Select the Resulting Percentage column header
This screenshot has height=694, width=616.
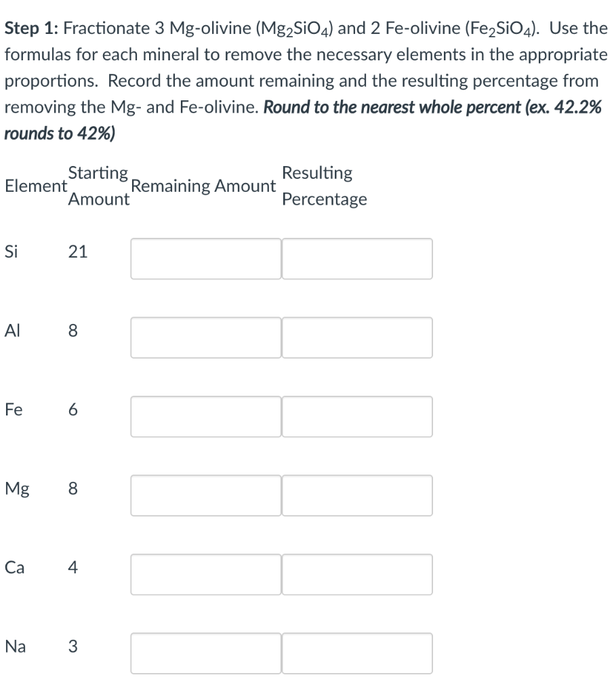325,186
